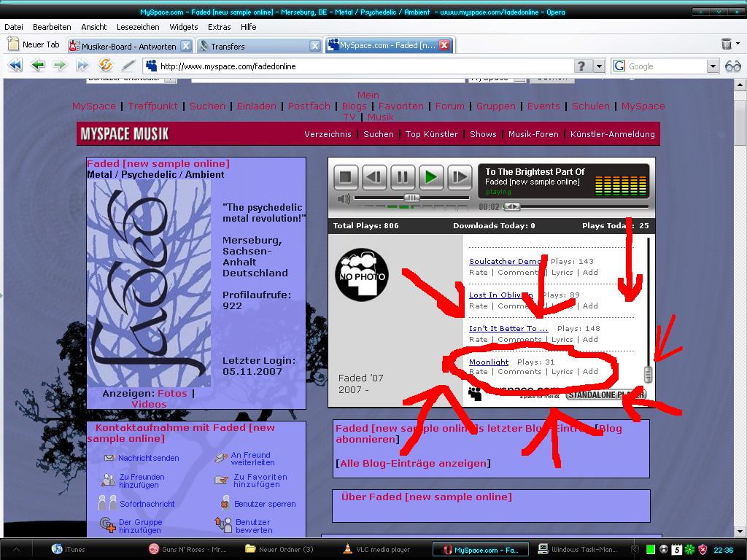Open the Soulcatcher Demo song link

pos(506,261)
